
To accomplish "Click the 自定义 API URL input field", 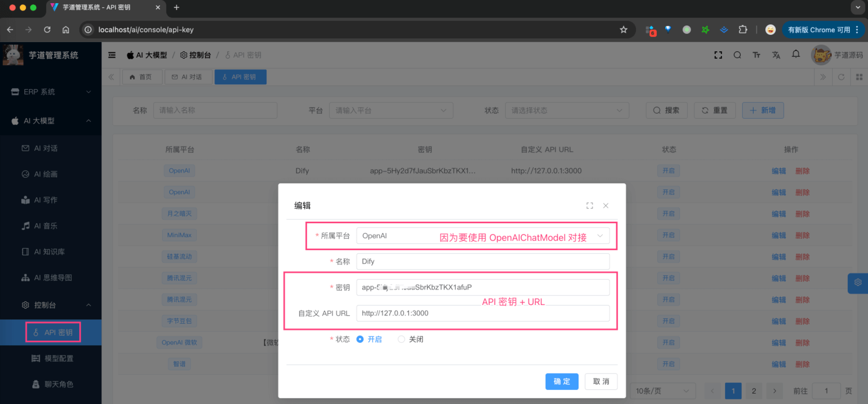I will [482, 313].
